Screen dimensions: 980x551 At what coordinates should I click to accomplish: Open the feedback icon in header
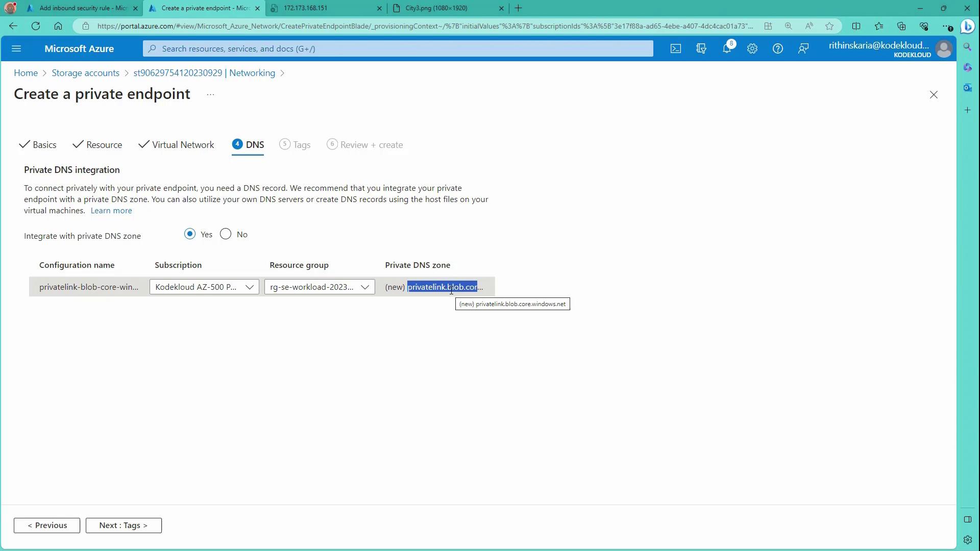tap(803, 48)
